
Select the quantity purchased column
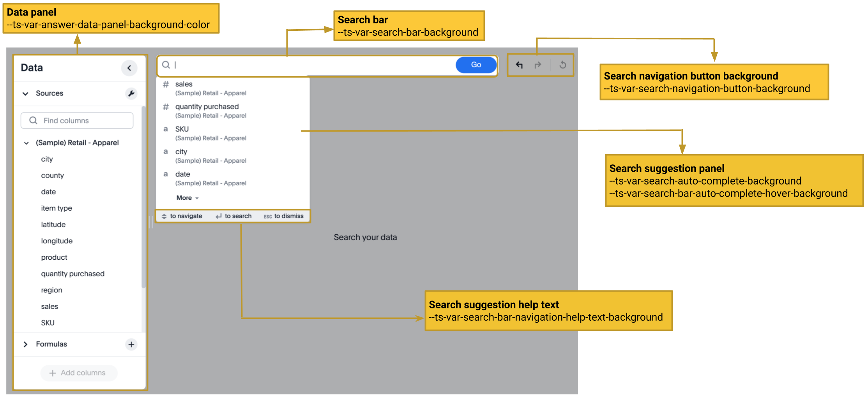[x=73, y=274]
